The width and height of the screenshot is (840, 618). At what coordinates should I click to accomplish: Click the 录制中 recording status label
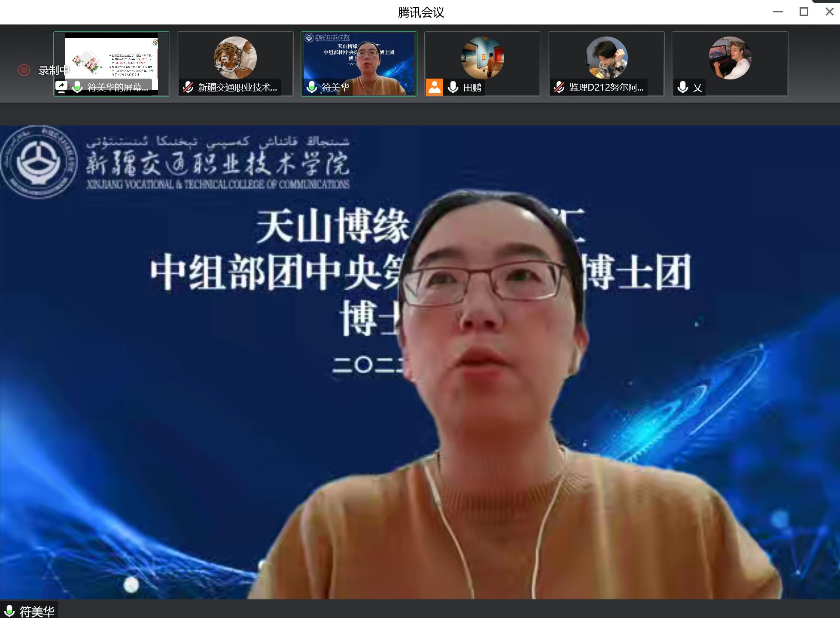tap(53, 70)
